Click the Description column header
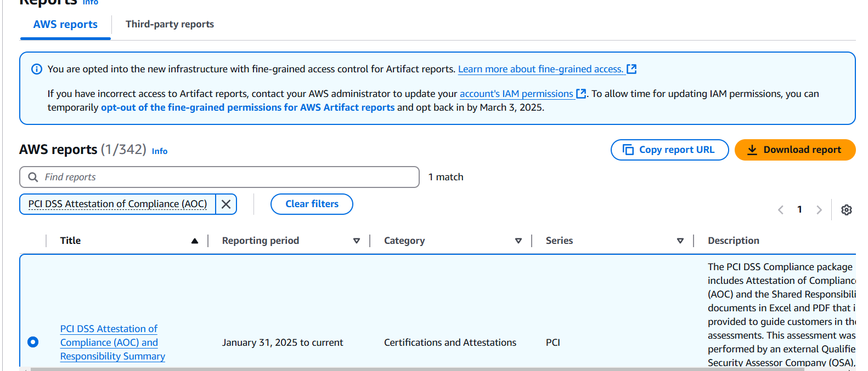The image size is (868, 371). (734, 241)
